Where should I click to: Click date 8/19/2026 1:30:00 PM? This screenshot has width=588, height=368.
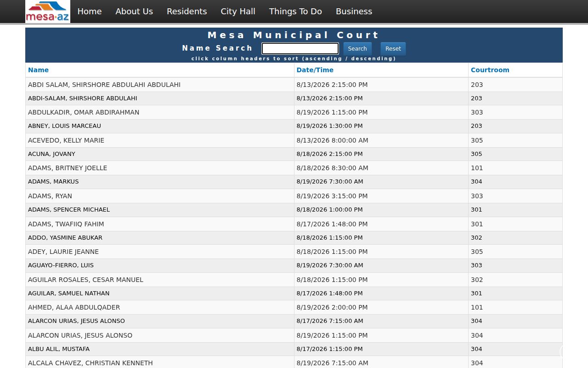pos(330,126)
